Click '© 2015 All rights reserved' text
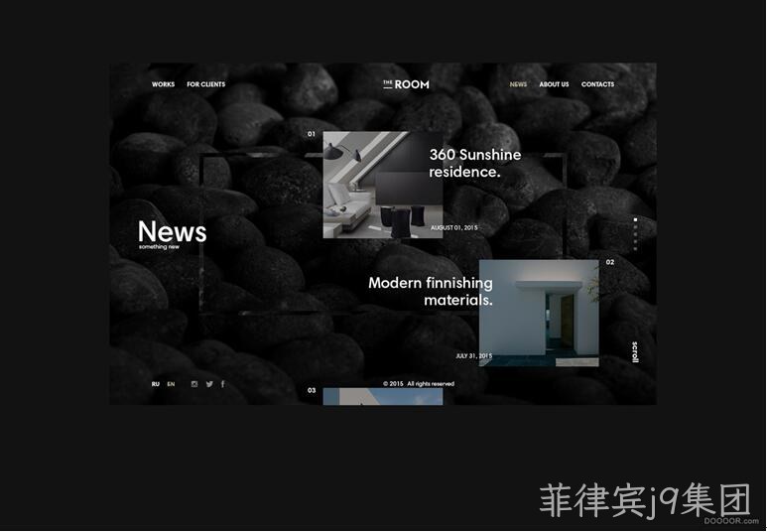This screenshot has width=767, height=532. tap(419, 384)
